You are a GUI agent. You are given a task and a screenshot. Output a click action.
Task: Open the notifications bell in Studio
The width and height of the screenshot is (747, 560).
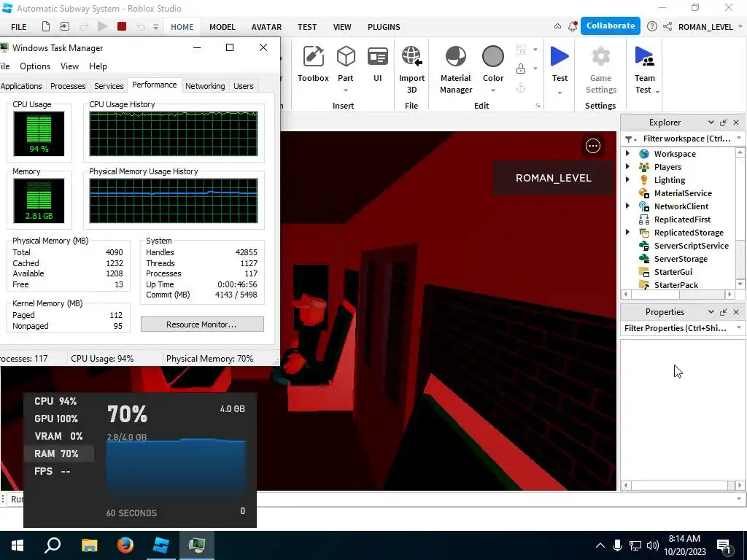pyautogui.click(x=573, y=27)
